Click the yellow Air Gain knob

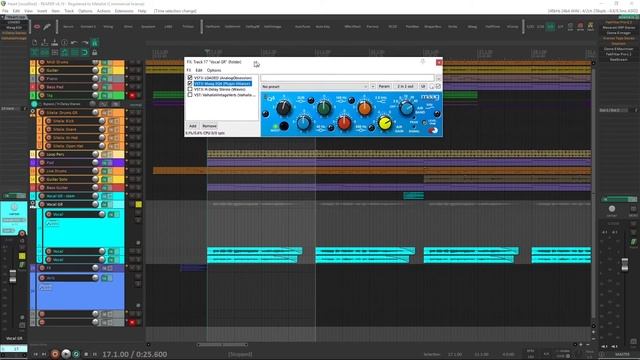click(384, 123)
